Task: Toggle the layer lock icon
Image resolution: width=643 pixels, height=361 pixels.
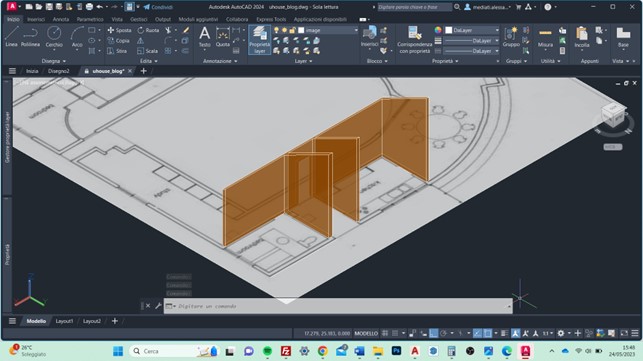Action: pyautogui.click(x=292, y=30)
